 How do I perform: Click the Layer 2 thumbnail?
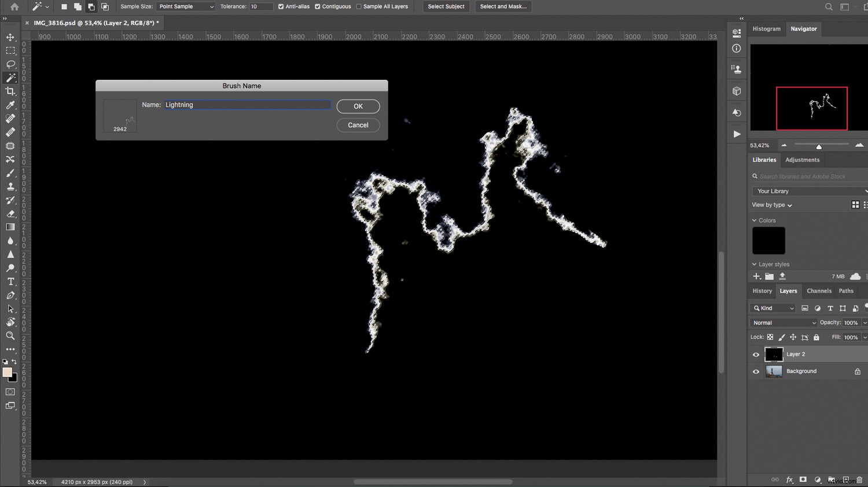(774, 354)
